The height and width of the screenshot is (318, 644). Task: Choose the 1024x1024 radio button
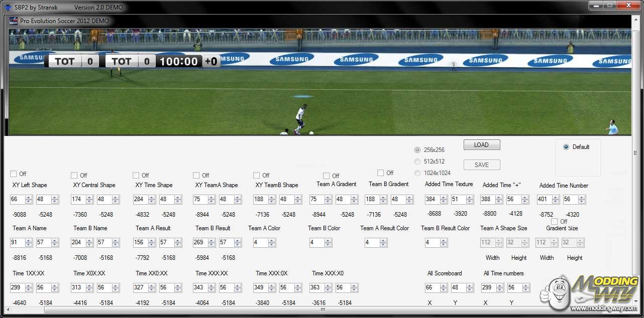click(x=417, y=173)
